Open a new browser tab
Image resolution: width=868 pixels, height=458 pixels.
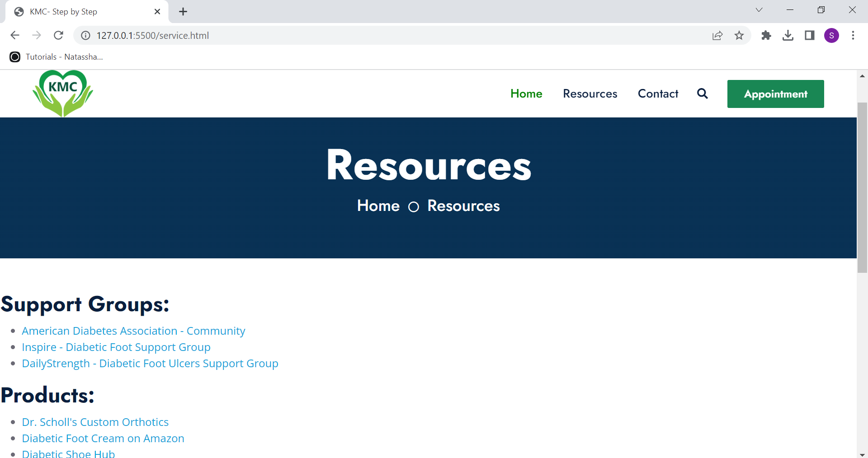tap(183, 12)
